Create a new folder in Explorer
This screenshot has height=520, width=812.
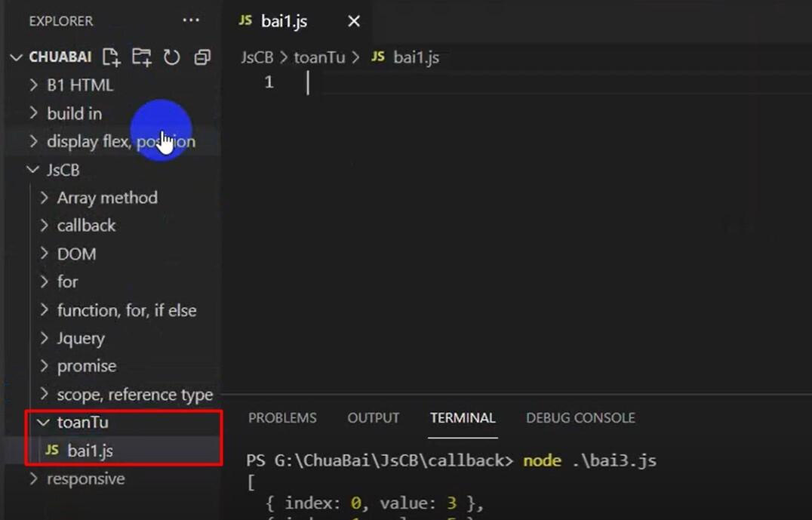pos(141,57)
